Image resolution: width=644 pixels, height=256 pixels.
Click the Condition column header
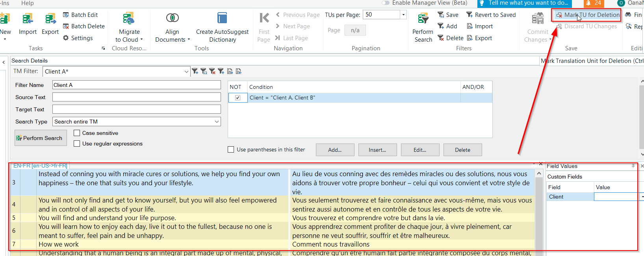354,87
